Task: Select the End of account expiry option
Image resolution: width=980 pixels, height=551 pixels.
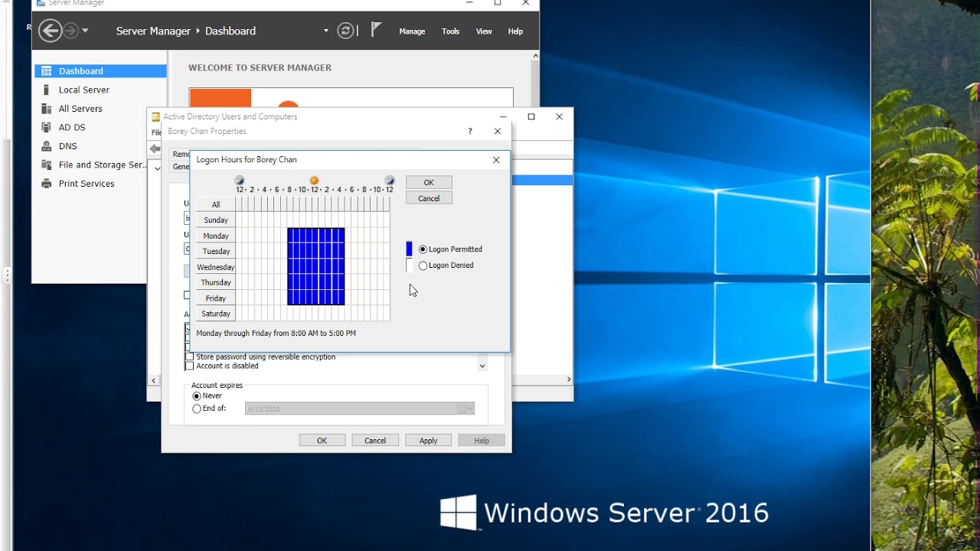Action: pos(197,409)
